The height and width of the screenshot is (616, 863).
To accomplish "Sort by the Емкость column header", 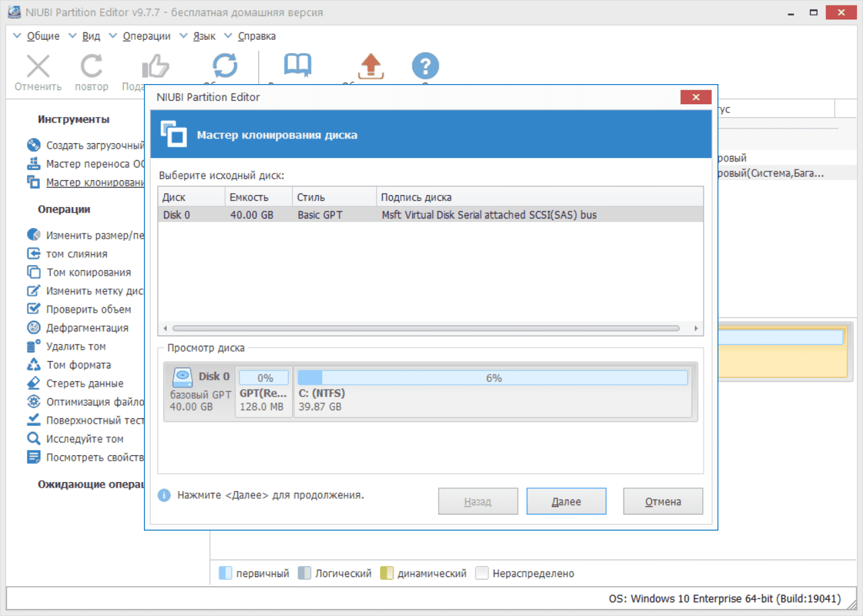I will (x=259, y=197).
